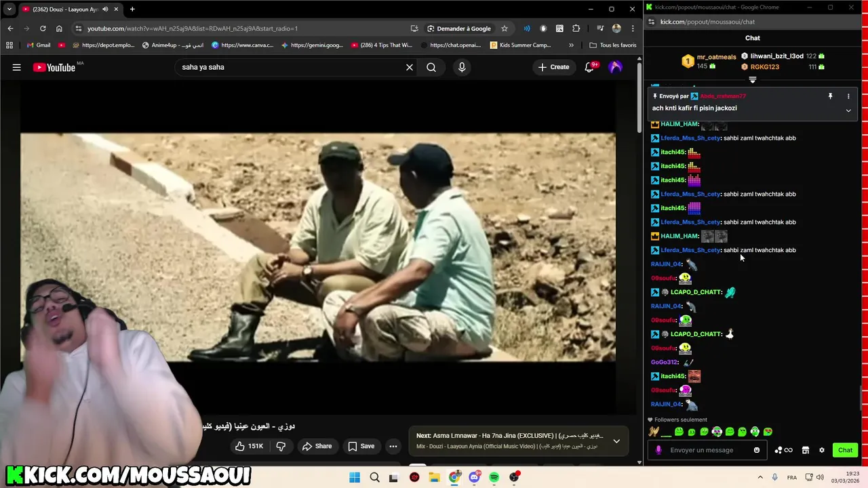Send message with green Chat button
The image size is (868, 488).
(x=845, y=450)
